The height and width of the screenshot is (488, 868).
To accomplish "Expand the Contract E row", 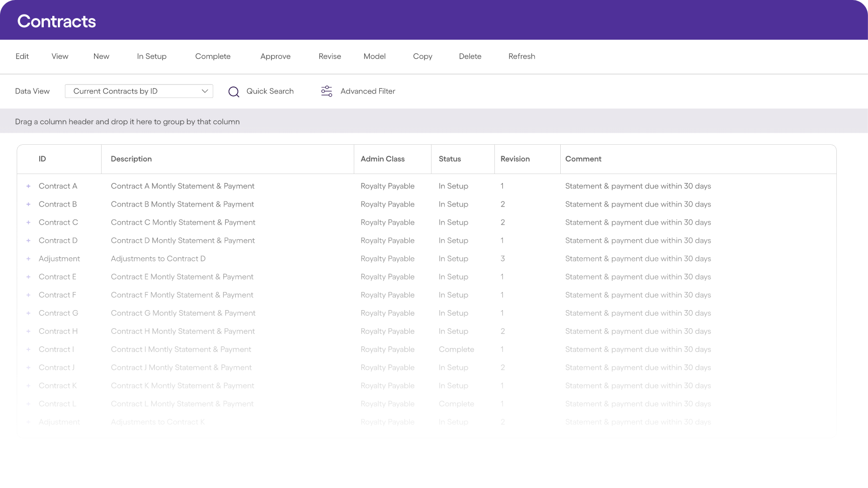I will click(29, 277).
